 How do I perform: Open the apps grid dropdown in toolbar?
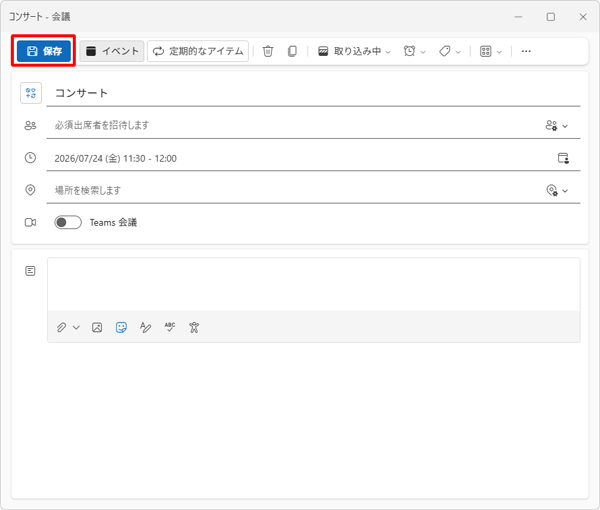(491, 51)
